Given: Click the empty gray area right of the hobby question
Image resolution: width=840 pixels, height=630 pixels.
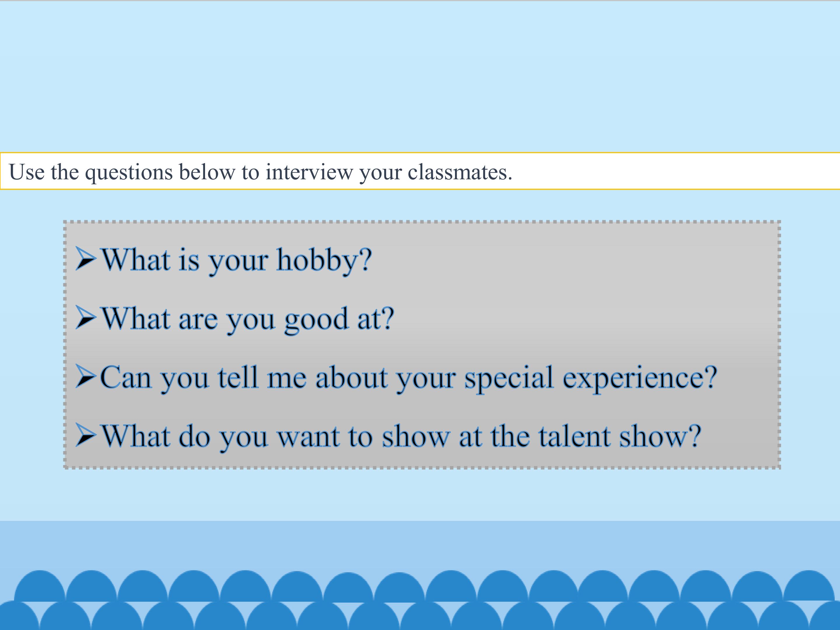Looking at the screenshot, I should 570,260.
